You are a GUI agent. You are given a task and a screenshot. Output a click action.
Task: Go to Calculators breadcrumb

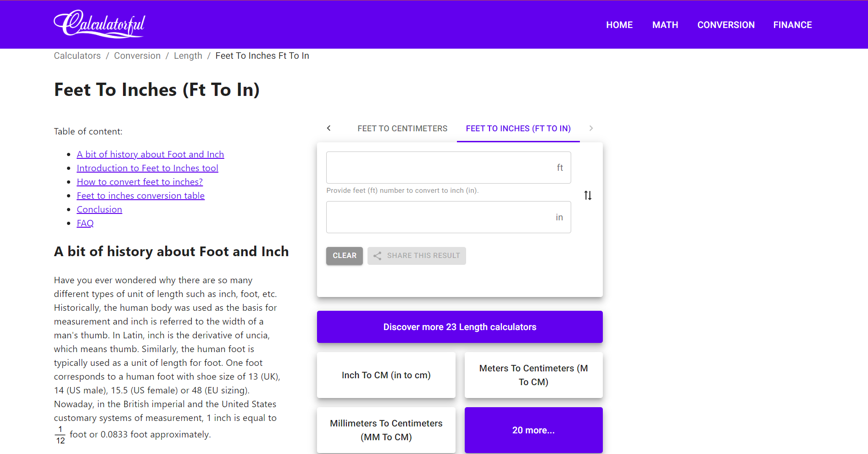pyautogui.click(x=77, y=56)
